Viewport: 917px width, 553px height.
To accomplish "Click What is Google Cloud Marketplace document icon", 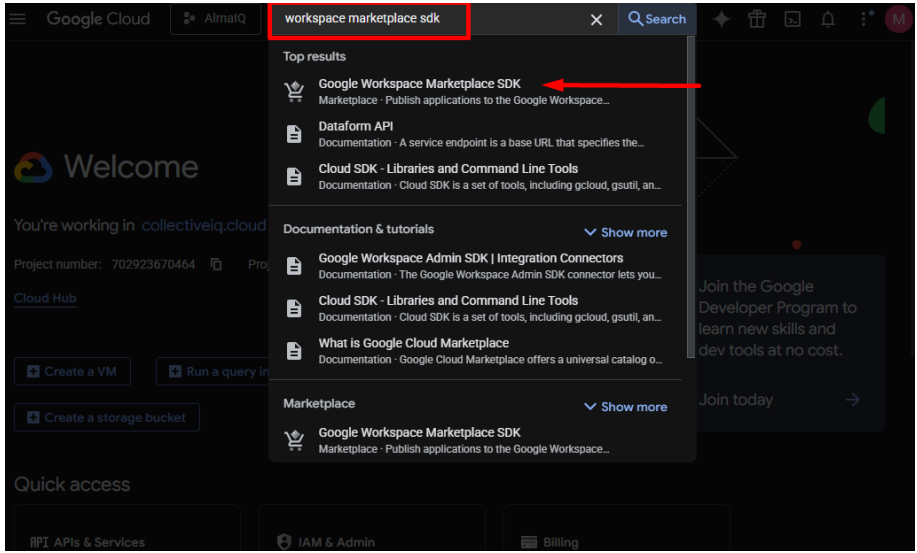I will click(294, 351).
